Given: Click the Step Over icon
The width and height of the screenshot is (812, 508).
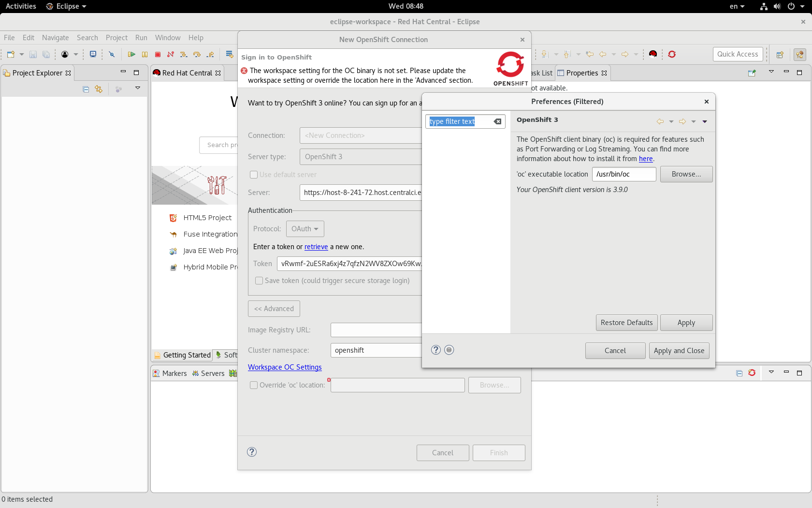Looking at the screenshot, I should coord(197,54).
